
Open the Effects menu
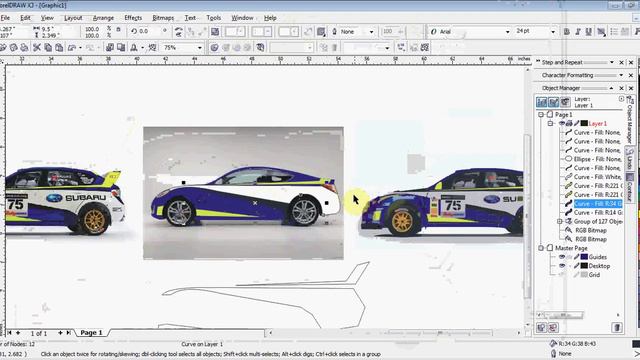click(x=133, y=18)
